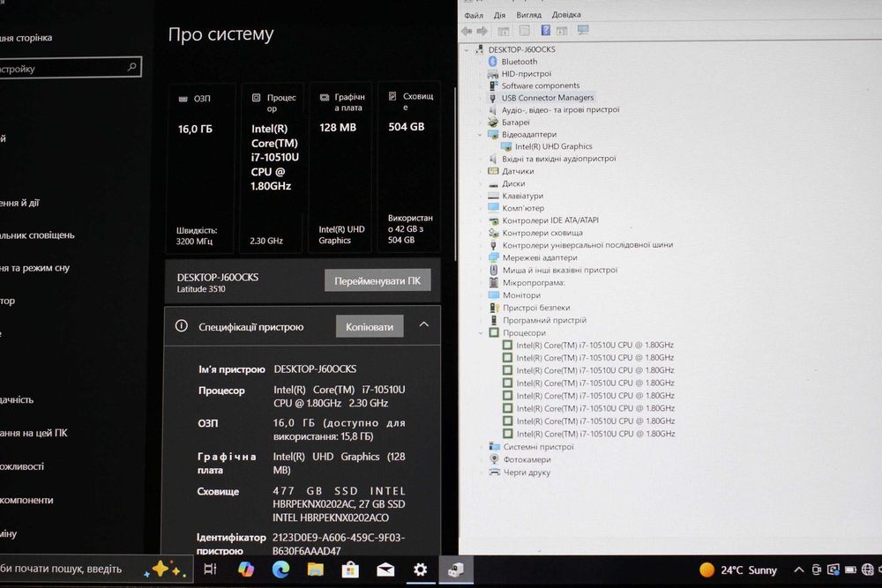Screen dimensions: 882x588
Task: Toggle the action pane toolbar icon in Device Manager
Action: pos(562,30)
